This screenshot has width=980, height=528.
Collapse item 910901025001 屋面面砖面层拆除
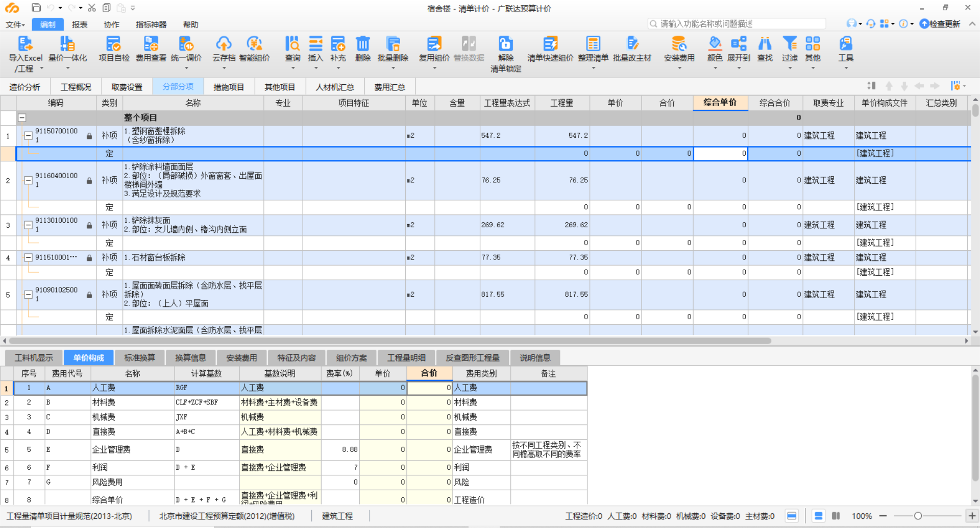[x=29, y=295]
